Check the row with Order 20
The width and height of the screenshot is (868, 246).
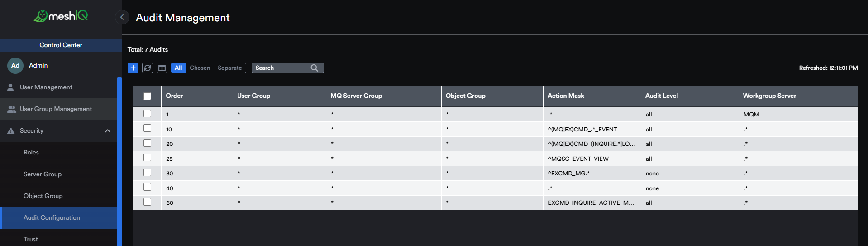[x=147, y=143]
